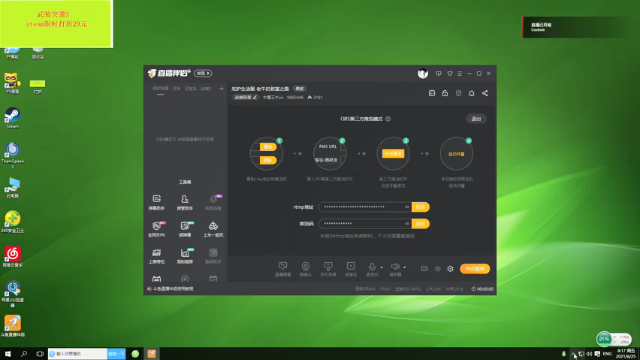Click the live timer reading 00:00:00
This screenshot has width=640, height=360.
[482, 289]
